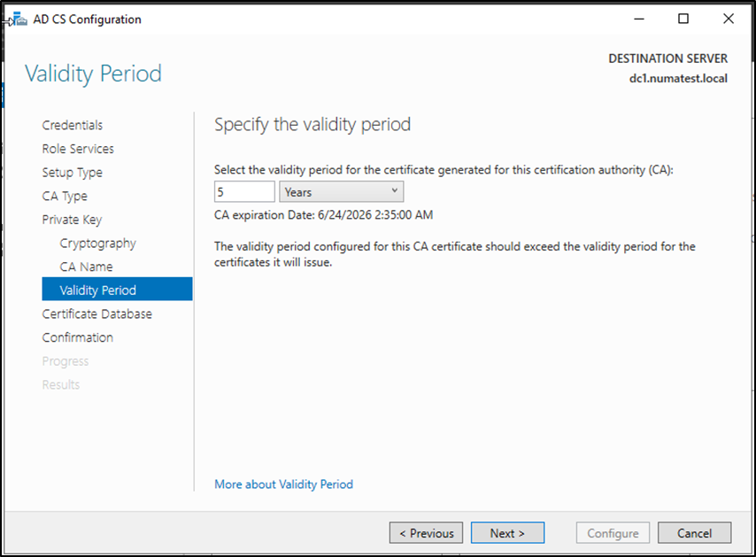Maximize the AD CS Configuration window

(x=683, y=19)
